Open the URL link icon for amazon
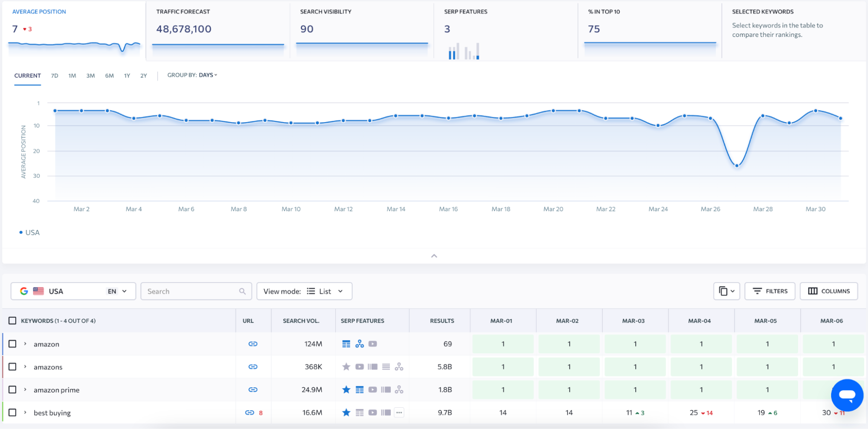868x429 pixels. coord(253,344)
